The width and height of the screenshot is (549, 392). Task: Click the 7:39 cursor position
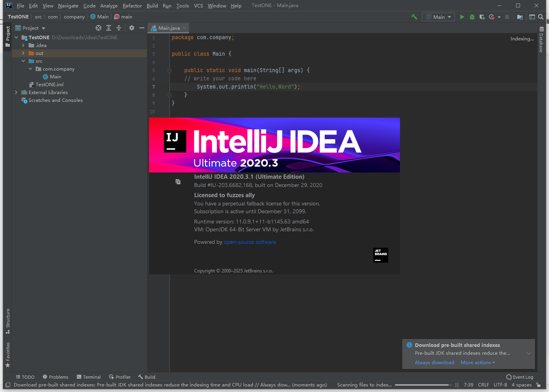[468, 385]
